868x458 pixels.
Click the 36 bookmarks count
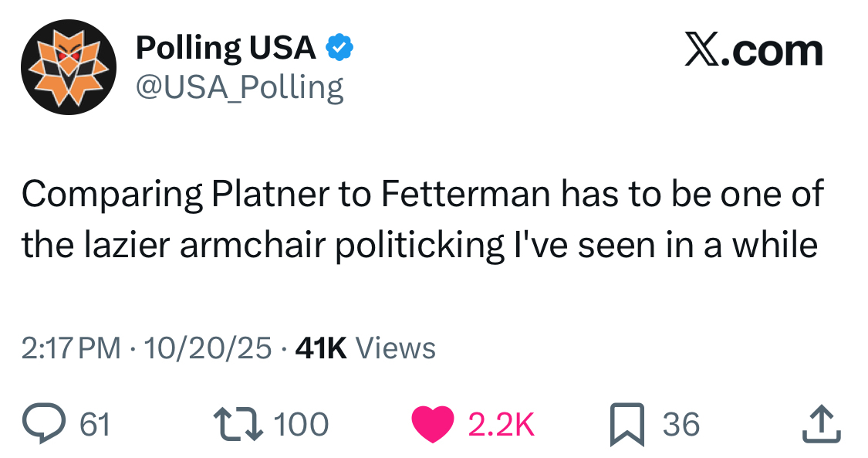(681, 424)
